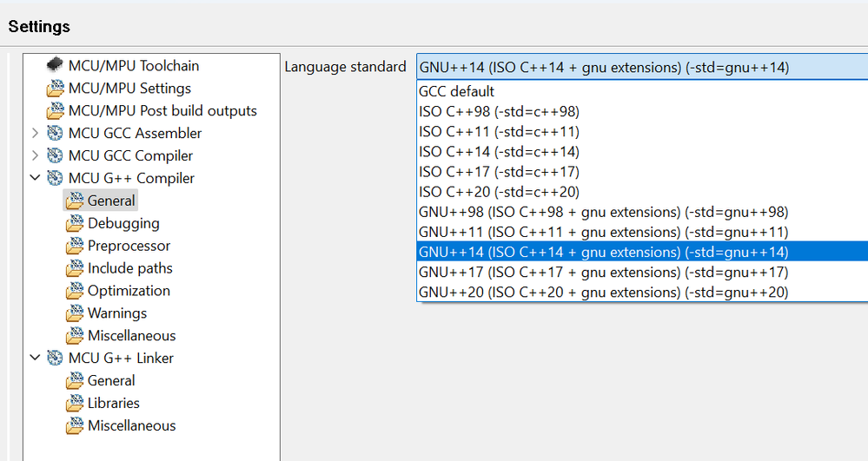Expand the MCU GCC Assembler node
The image size is (868, 461).
pos(35,133)
